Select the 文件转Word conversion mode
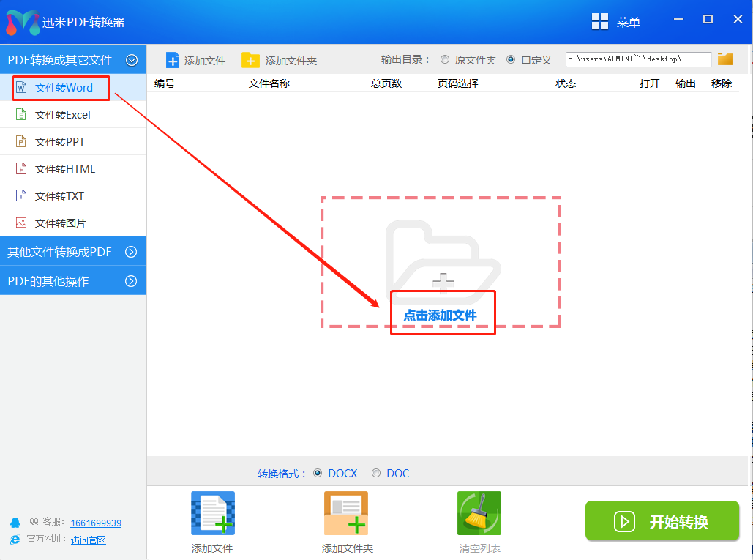Viewport: 753px width, 560px height. 60,88
